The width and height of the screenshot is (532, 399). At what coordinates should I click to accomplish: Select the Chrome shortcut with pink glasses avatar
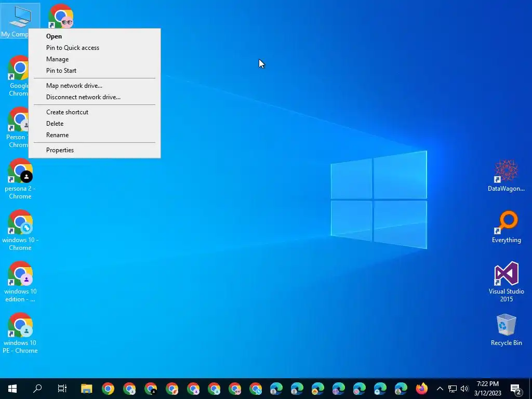click(x=60, y=16)
